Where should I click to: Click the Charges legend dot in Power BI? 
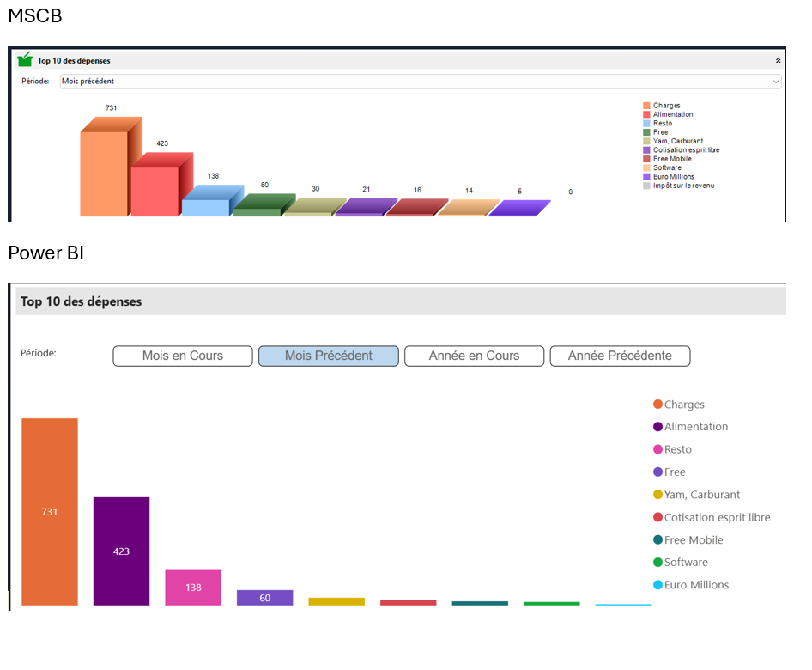pos(657,405)
